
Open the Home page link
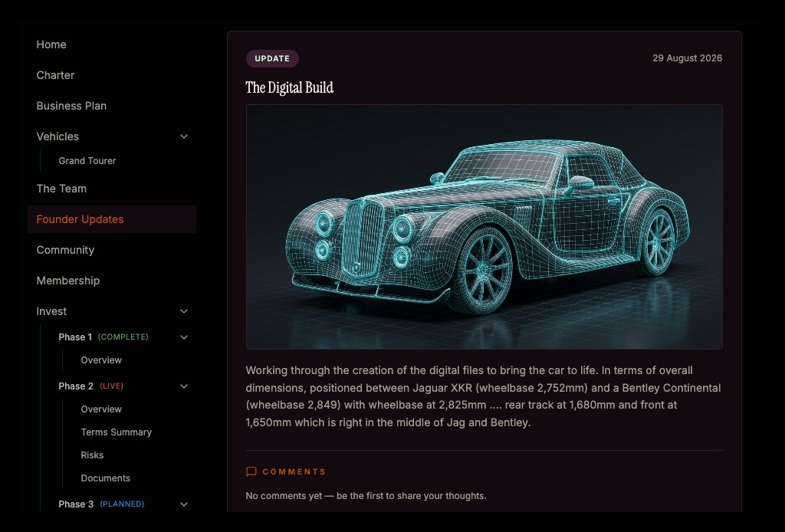tap(51, 44)
